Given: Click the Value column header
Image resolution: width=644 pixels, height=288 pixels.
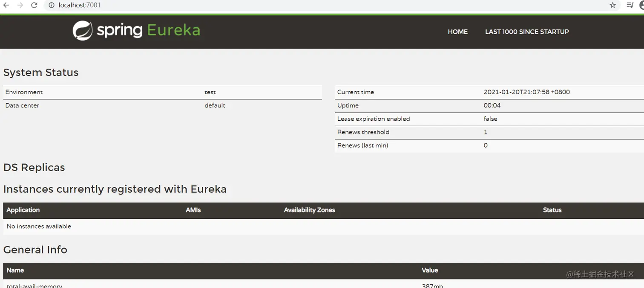Looking at the screenshot, I should coord(430,270).
